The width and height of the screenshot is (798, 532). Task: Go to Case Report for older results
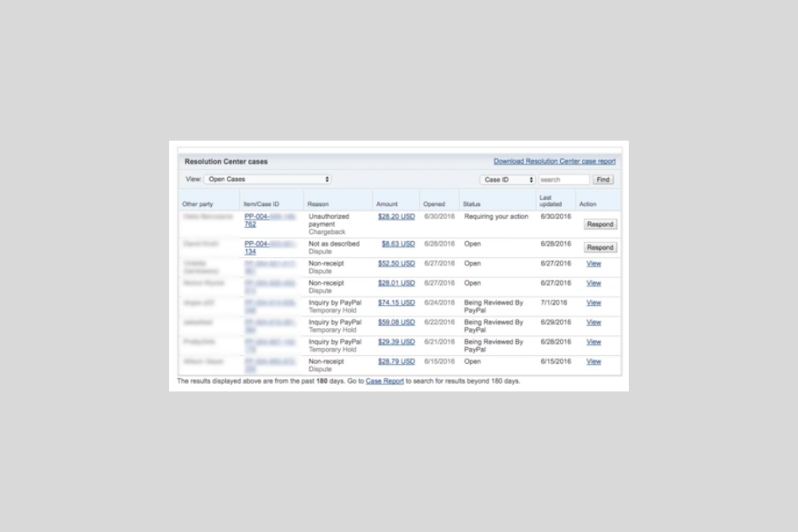(x=384, y=381)
